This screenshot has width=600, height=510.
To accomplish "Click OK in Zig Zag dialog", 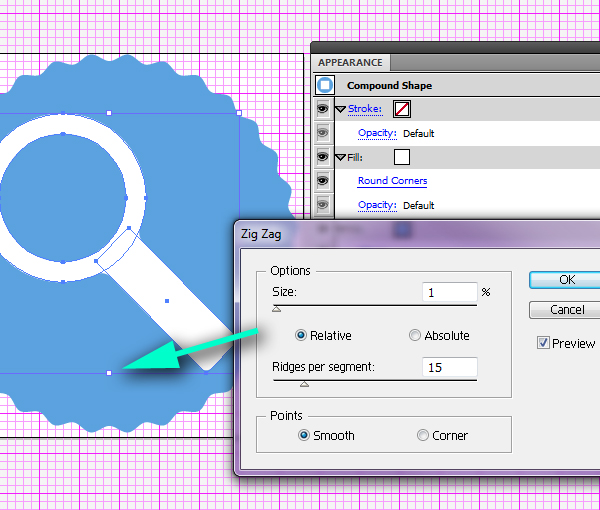I will [x=566, y=280].
